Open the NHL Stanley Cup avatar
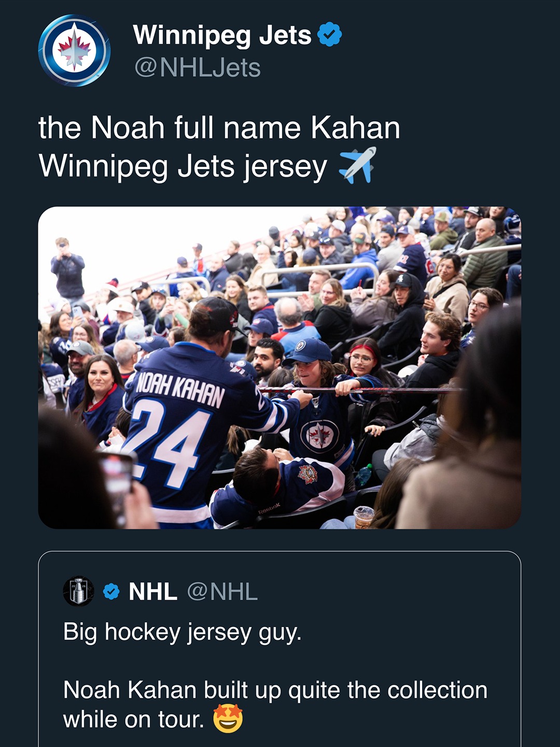560x747 pixels. pos(78,591)
